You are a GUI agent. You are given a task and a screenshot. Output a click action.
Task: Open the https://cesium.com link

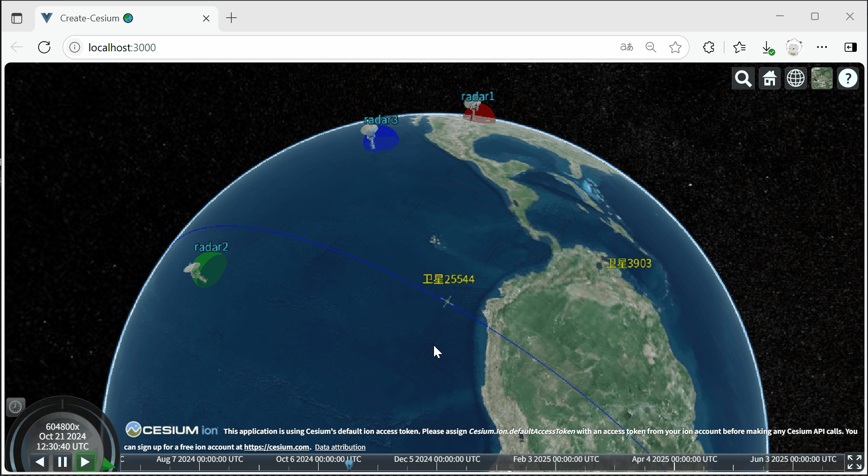277,447
